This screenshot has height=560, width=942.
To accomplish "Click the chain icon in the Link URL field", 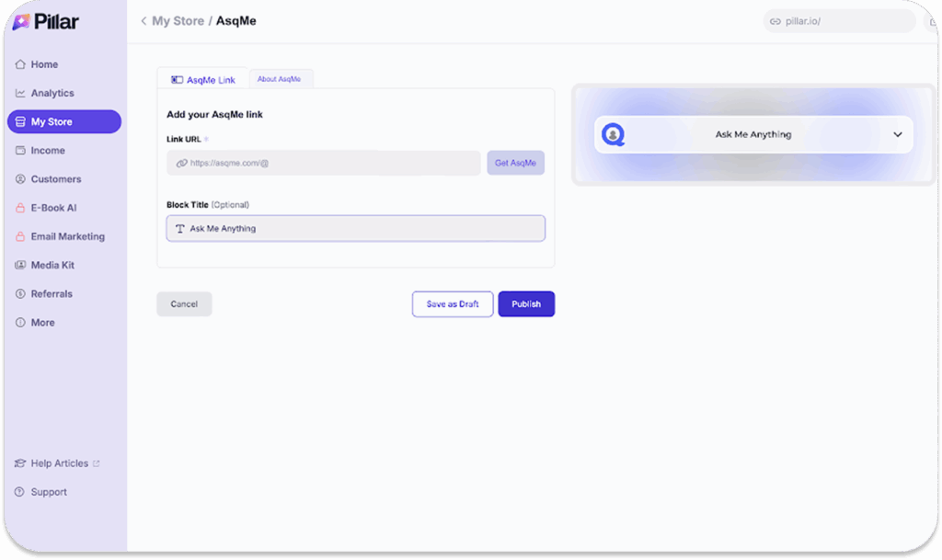I will point(181,163).
